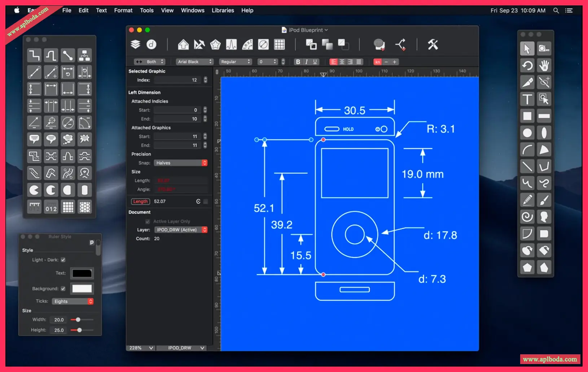Viewport: 588px width, 372px height.
Task: Open the layers stack icon in toolbar
Action: coord(135,44)
